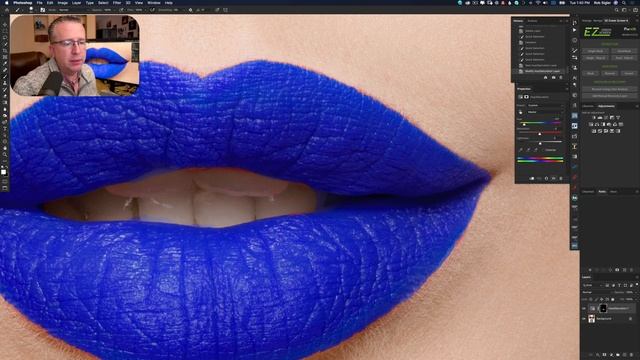Select New Hue/Saturation Layer history state
This screenshot has width=640, height=360.
[x=541, y=65]
